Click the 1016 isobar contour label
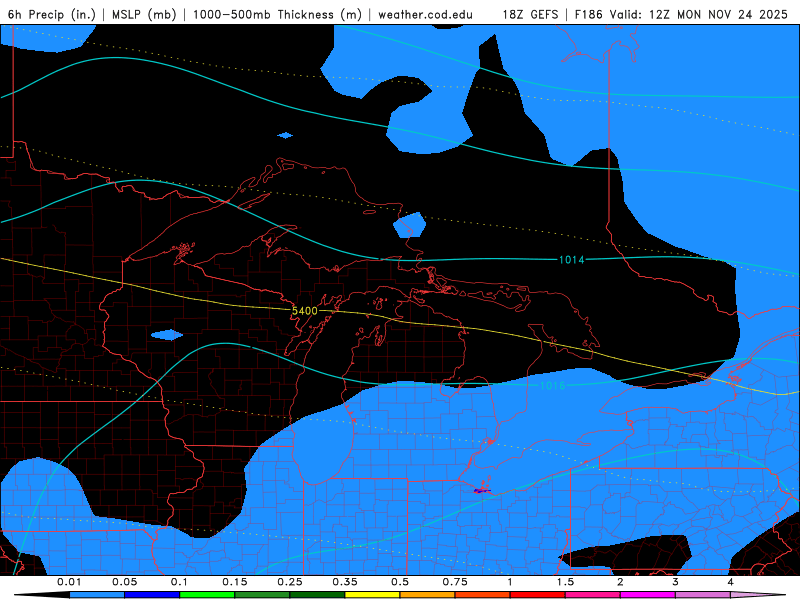 pos(553,385)
